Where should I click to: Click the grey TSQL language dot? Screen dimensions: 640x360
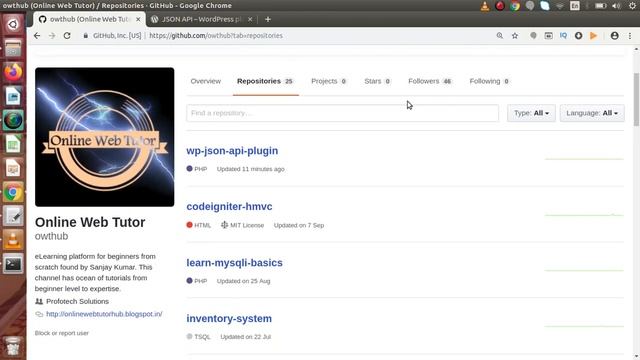click(189, 336)
